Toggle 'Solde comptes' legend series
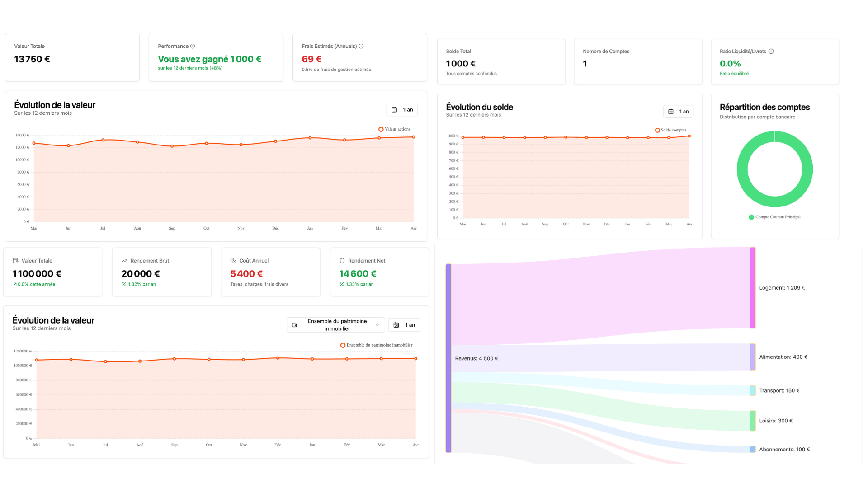The image size is (868, 488). point(670,130)
